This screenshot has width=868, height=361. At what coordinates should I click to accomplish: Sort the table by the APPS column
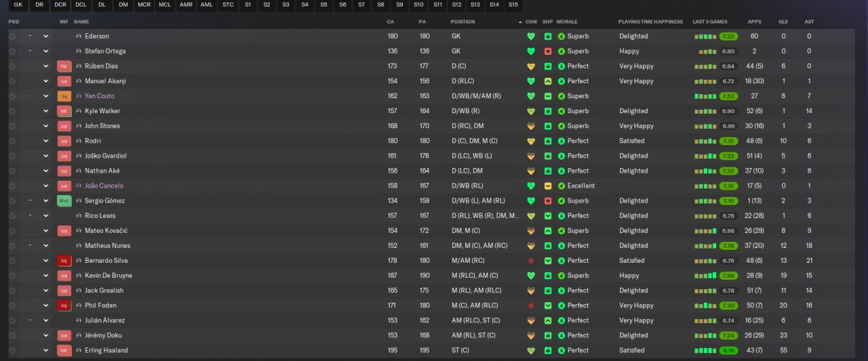point(754,22)
